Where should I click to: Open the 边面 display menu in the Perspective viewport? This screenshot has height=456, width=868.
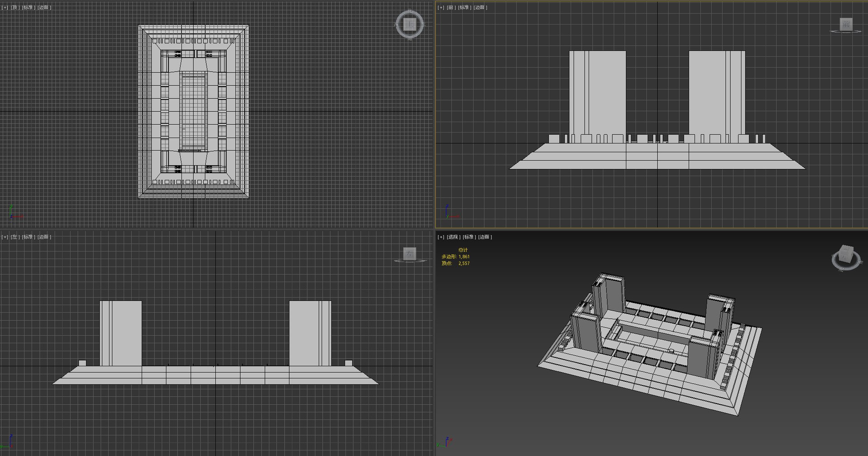(485, 237)
